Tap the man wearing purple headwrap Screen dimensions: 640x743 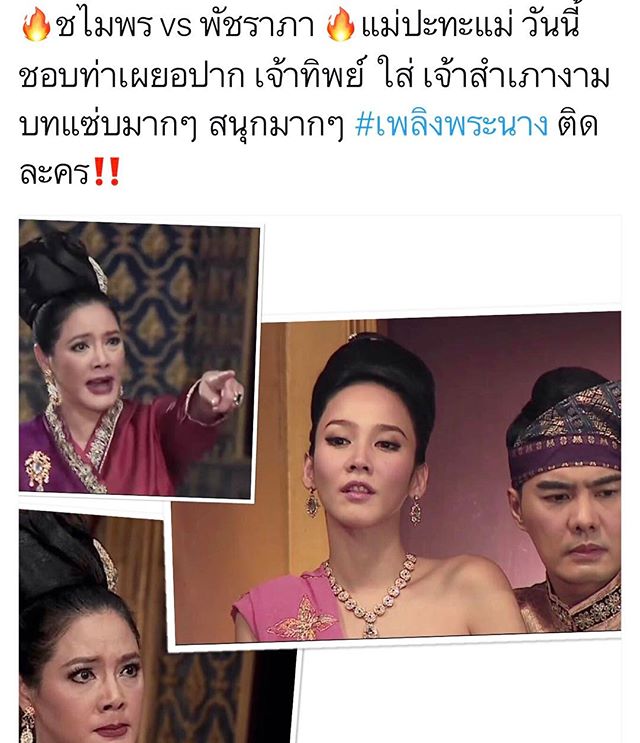565,498
